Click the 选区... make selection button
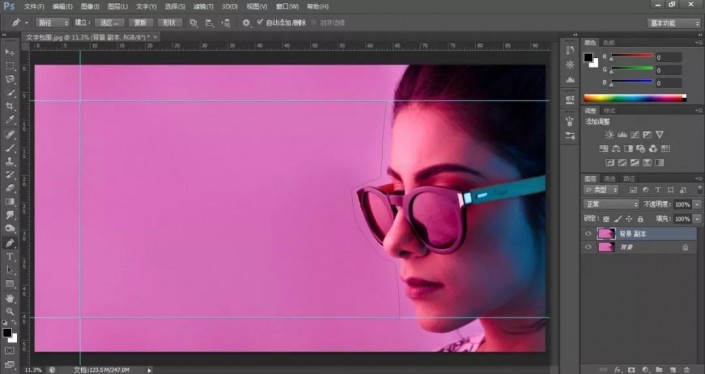Image resolution: width=705 pixels, height=374 pixels. pos(110,22)
